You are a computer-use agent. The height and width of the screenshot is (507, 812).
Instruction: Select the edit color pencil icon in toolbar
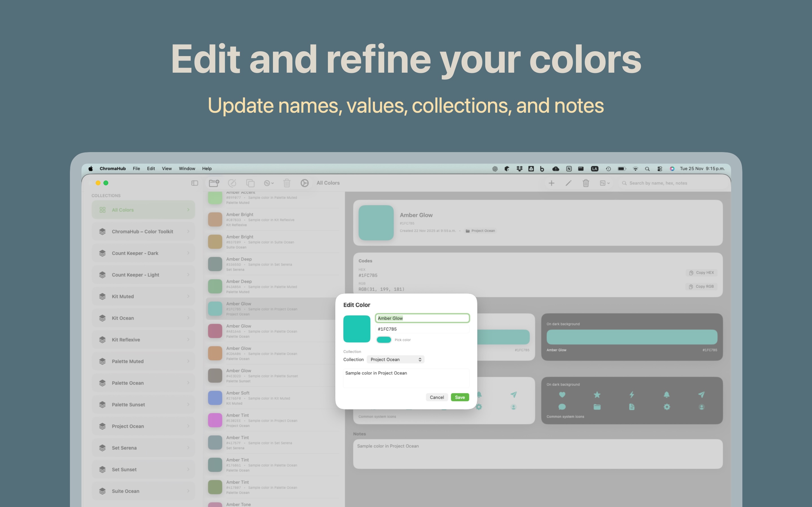pyautogui.click(x=232, y=183)
